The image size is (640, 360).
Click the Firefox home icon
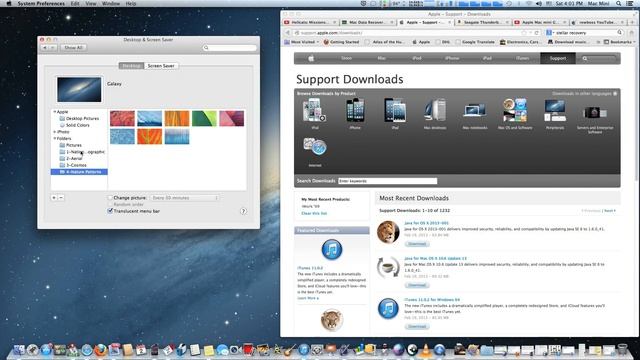click(632, 33)
